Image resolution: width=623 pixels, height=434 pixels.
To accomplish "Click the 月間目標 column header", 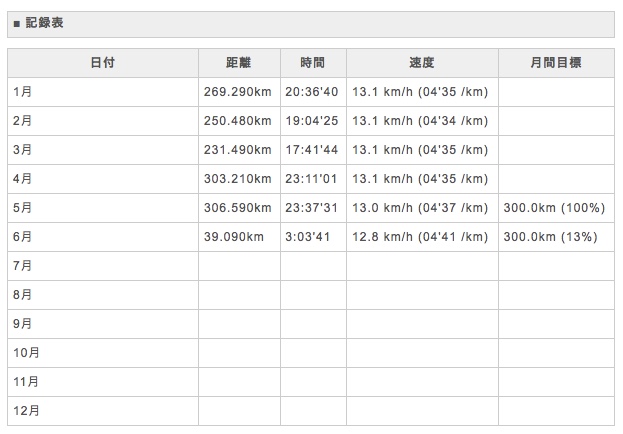I will point(555,63).
